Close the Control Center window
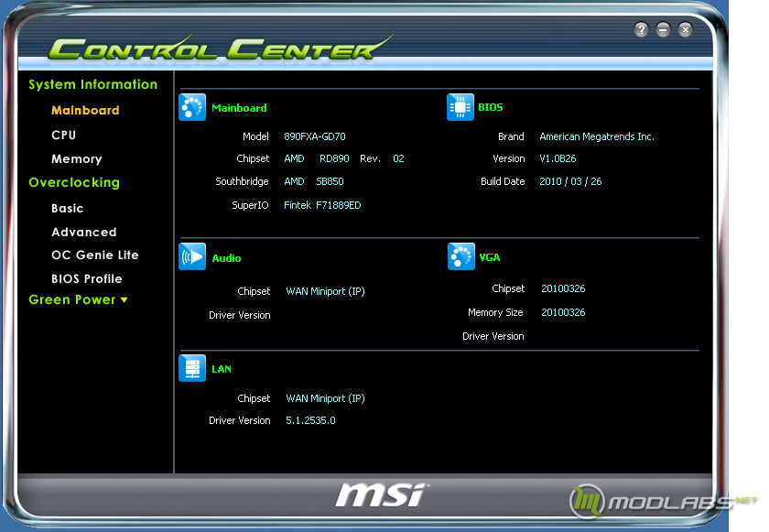This screenshot has height=532, width=769. point(685,30)
